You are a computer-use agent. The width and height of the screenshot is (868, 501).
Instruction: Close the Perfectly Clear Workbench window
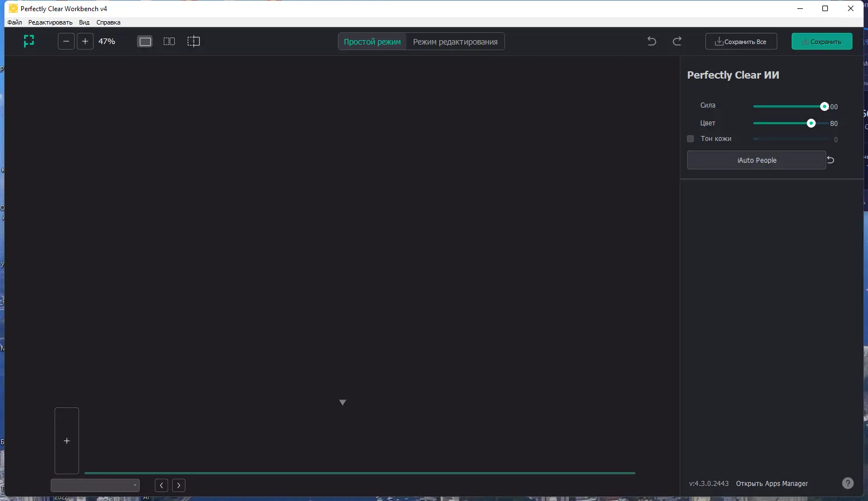pos(851,8)
